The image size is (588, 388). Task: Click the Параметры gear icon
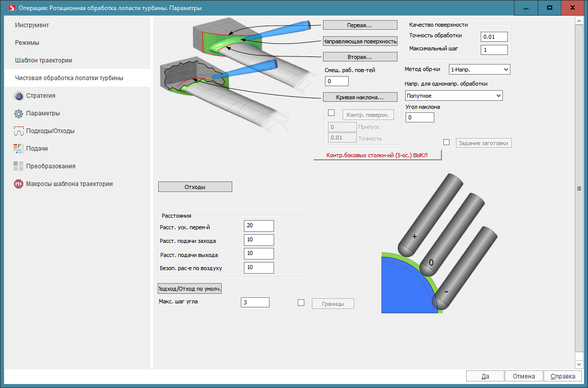click(18, 113)
